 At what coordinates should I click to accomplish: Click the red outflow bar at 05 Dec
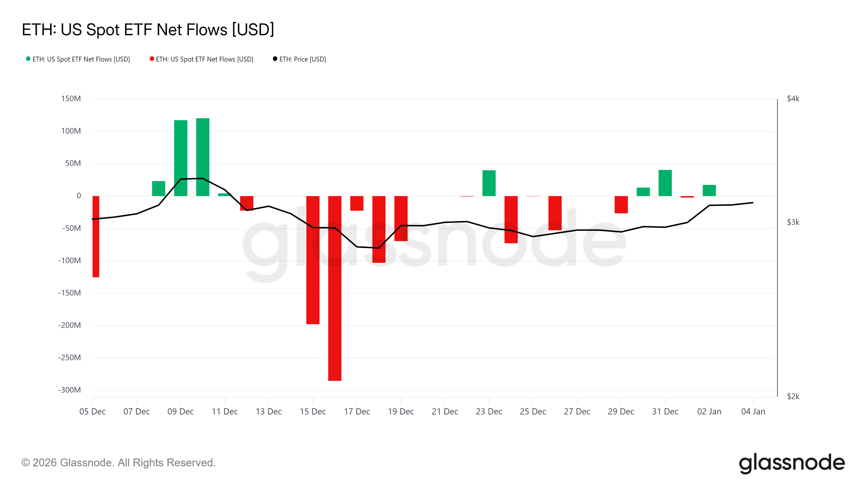96,236
